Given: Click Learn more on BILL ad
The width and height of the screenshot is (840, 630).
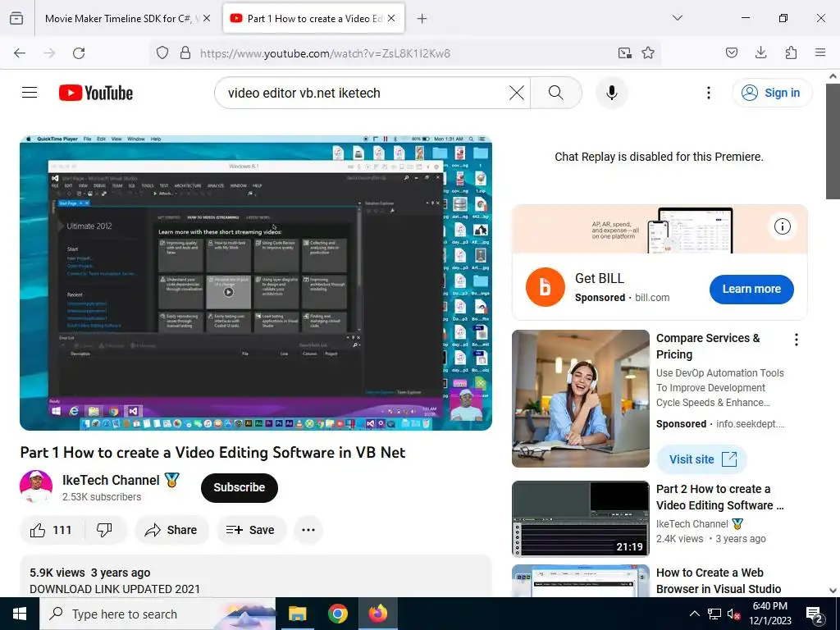Looking at the screenshot, I should coord(751,289).
